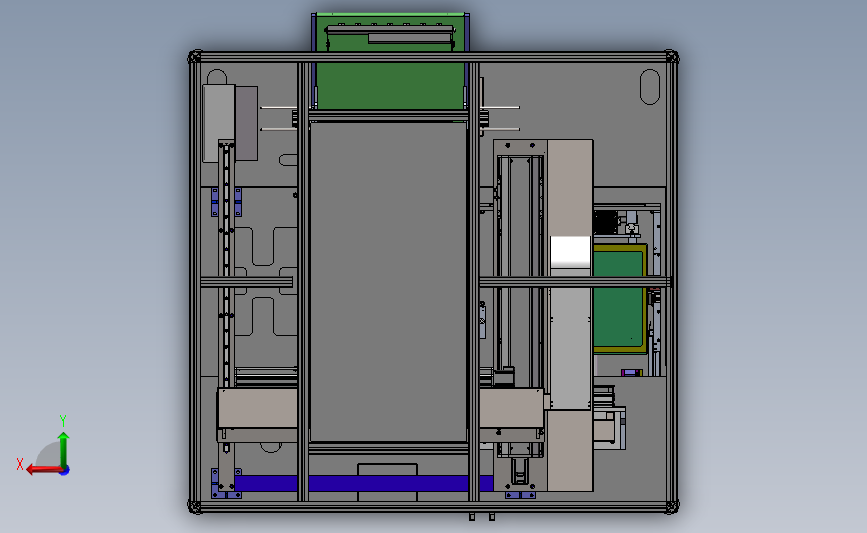This screenshot has height=533, width=867.
Task: Click the blue Z axis dot of the triad
Action: click(x=65, y=471)
